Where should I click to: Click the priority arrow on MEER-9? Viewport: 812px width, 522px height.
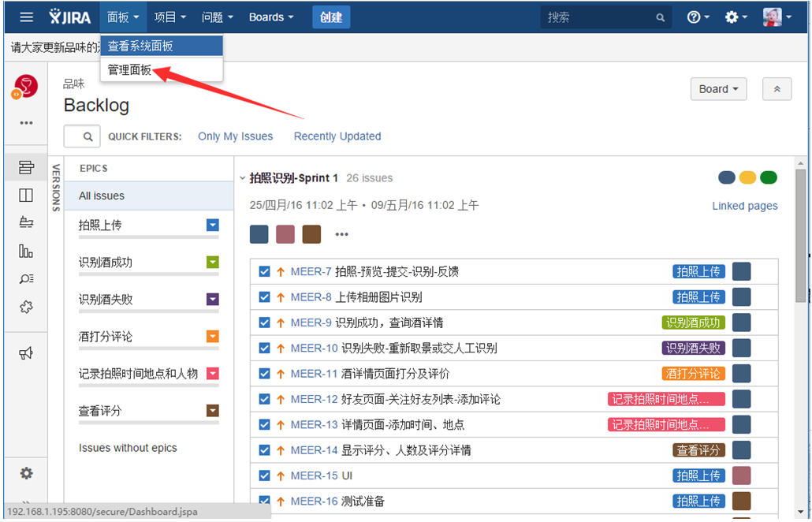coord(281,323)
